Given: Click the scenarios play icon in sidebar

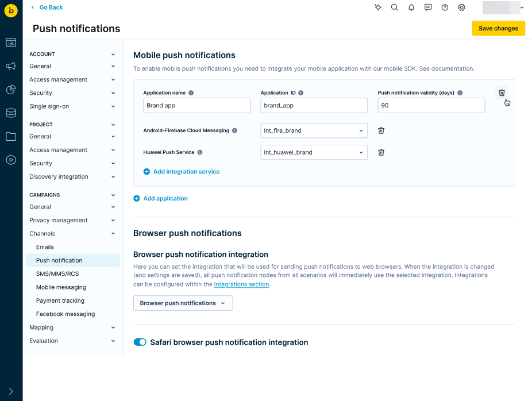Looking at the screenshot, I should (x=10, y=160).
